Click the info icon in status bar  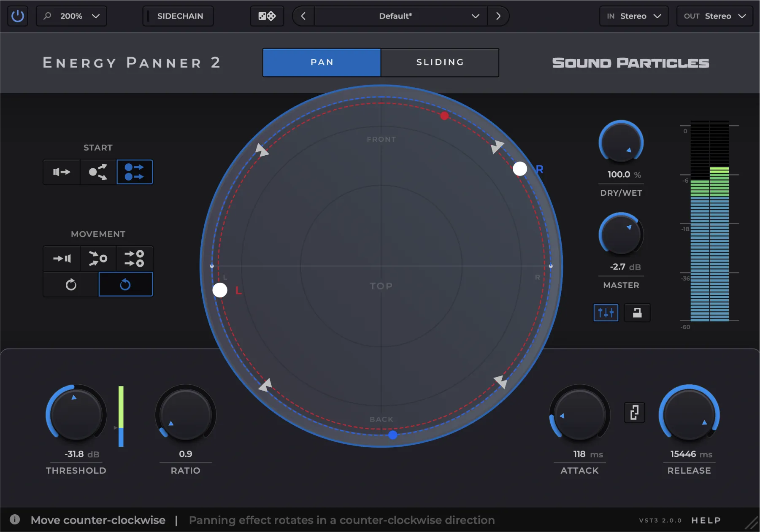(15, 519)
